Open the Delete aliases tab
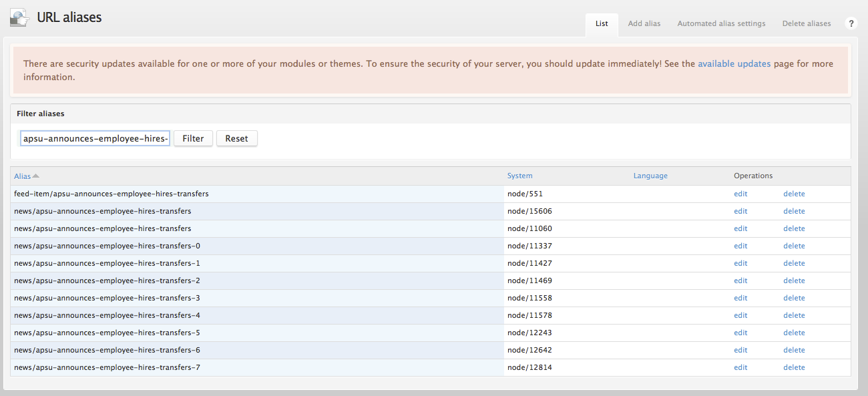Screen dimensions: 868x396 pyautogui.click(x=806, y=23)
